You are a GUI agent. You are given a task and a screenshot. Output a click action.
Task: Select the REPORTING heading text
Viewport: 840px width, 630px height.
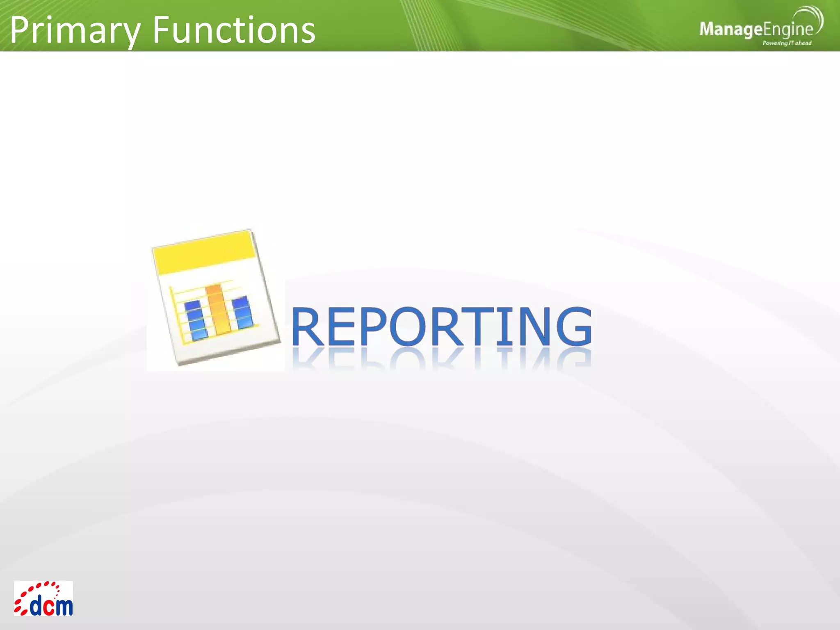coord(441,326)
